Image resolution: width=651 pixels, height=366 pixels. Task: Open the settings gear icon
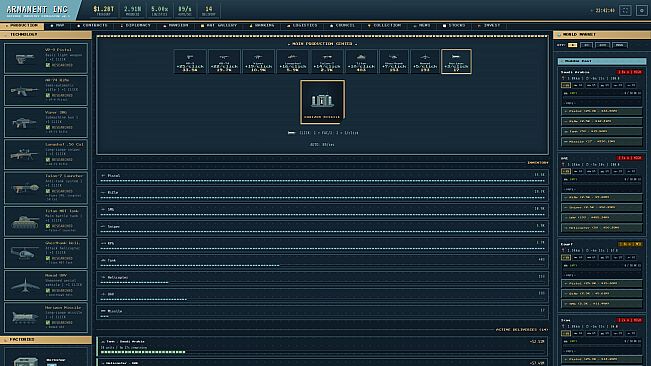641,10
